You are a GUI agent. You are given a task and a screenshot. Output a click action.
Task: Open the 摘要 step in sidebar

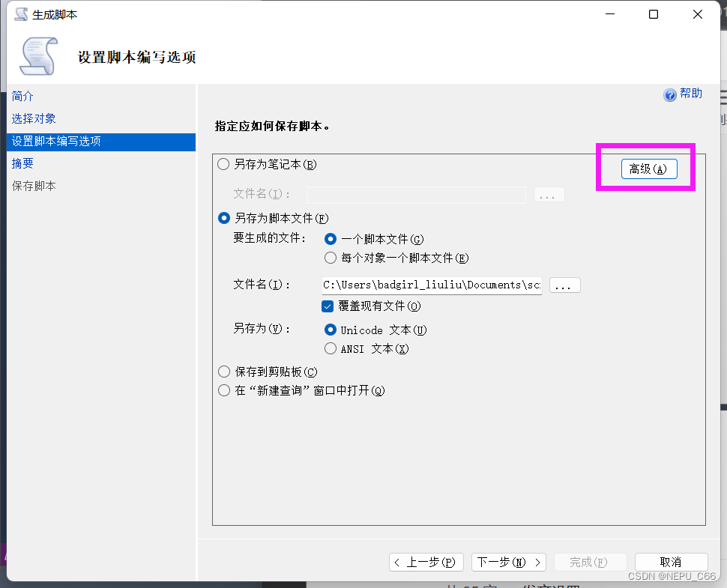tap(23, 163)
